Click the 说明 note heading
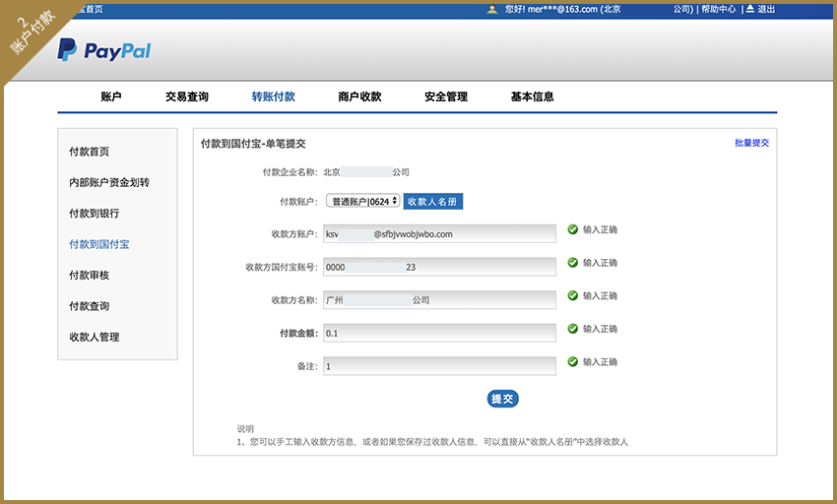The height and width of the screenshot is (504, 837). pyautogui.click(x=245, y=429)
